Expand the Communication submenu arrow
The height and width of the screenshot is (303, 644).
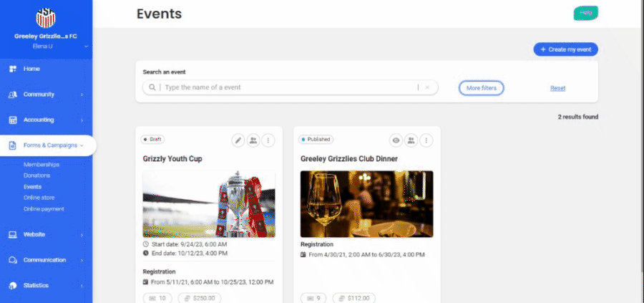(82, 261)
